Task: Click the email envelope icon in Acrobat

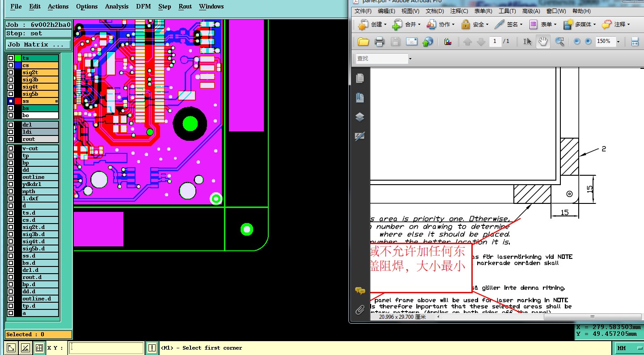Action: (411, 42)
